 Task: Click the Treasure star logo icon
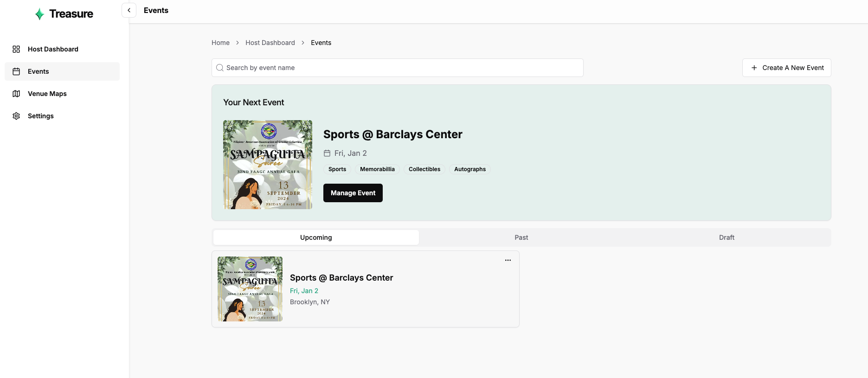click(x=40, y=14)
